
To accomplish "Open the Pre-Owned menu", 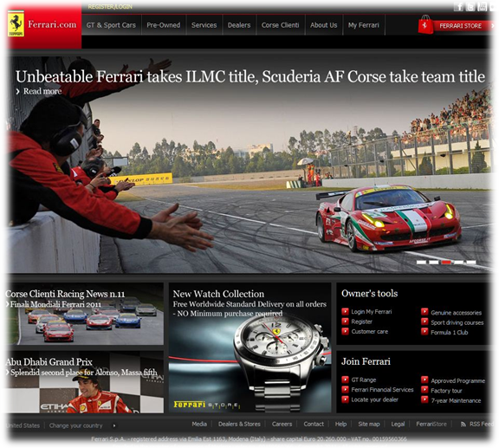I will click(164, 25).
